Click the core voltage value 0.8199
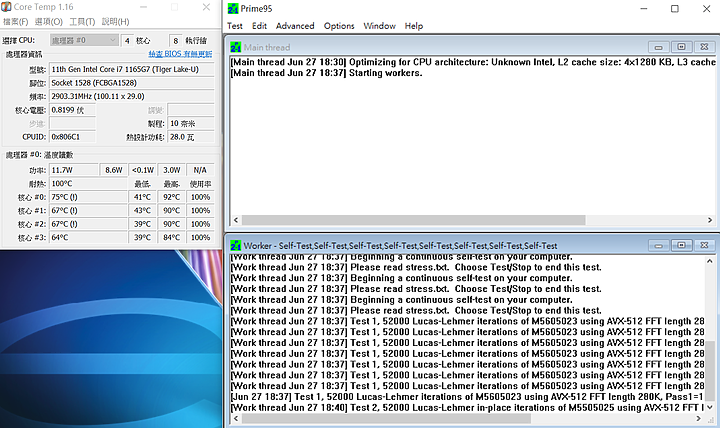Viewport: 720px width, 428px height. (x=73, y=110)
